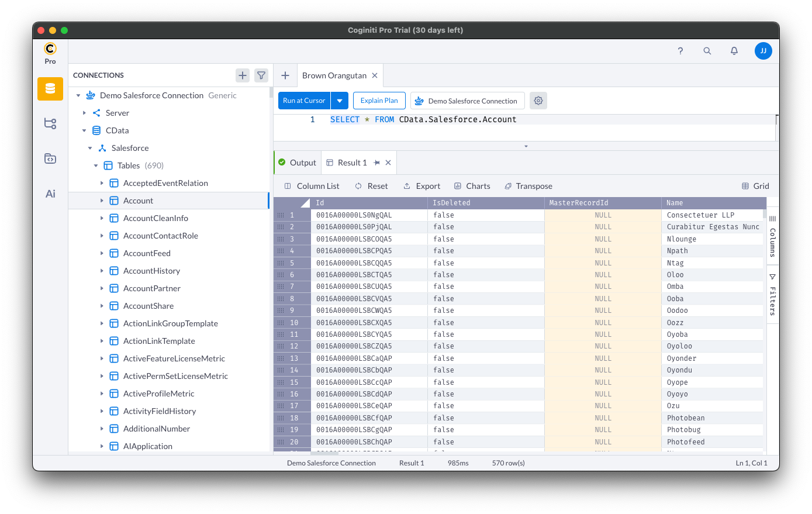Image resolution: width=812 pixels, height=514 pixels.
Task: Open the database connections sidebar icon
Action: pyautogui.click(x=50, y=89)
